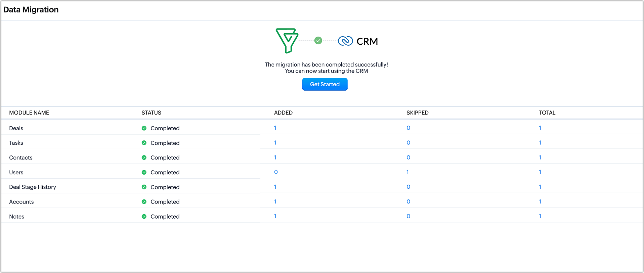Click the Users row completed status icon

tap(144, 172)
